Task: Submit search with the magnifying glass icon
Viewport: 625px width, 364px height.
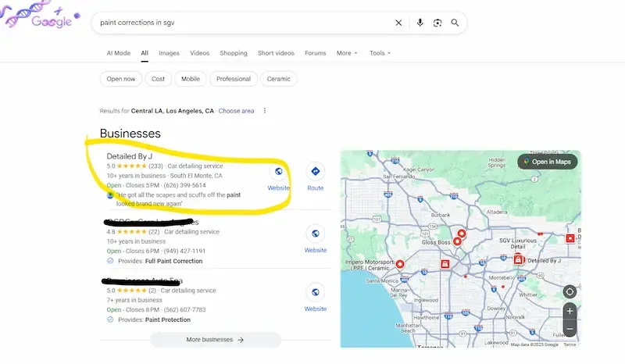Action: (455, 23)
